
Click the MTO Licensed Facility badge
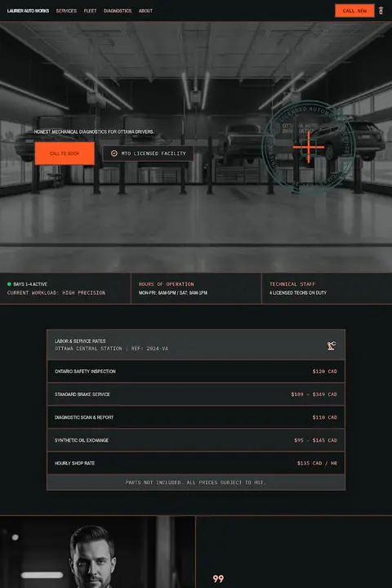click(148, 154)
